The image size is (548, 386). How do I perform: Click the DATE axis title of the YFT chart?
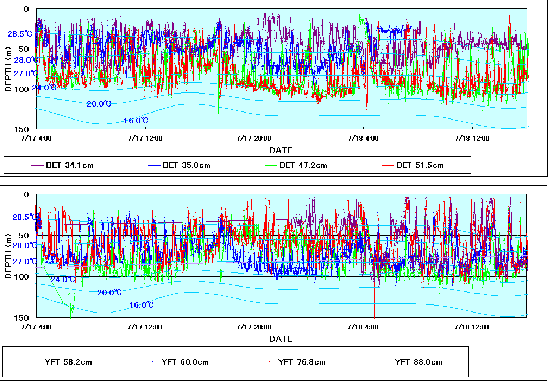[280, 339]
